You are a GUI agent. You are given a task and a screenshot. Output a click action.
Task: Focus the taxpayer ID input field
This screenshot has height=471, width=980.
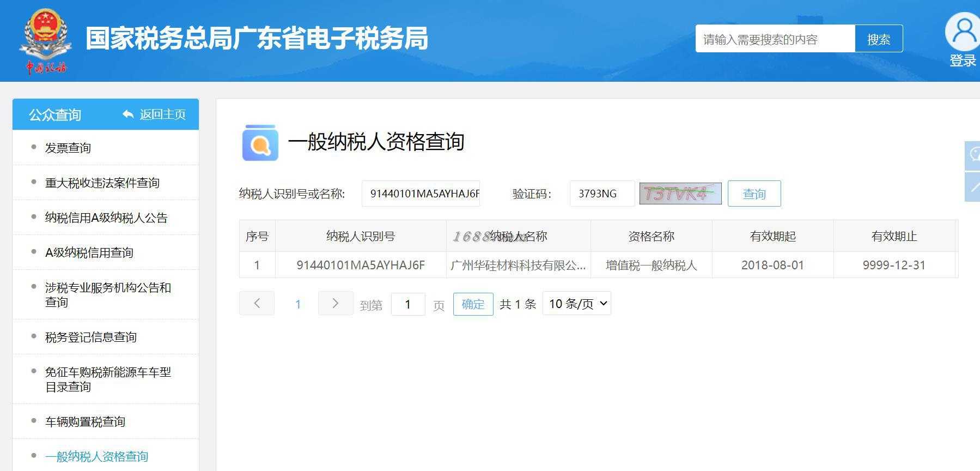click(x=421, y=194)
